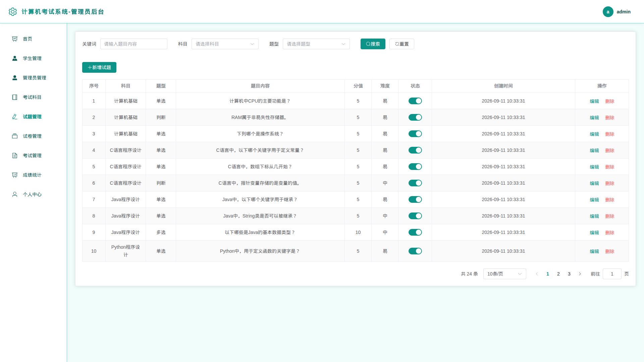Click the gear logo icon in header

click(x=13, y=12)
